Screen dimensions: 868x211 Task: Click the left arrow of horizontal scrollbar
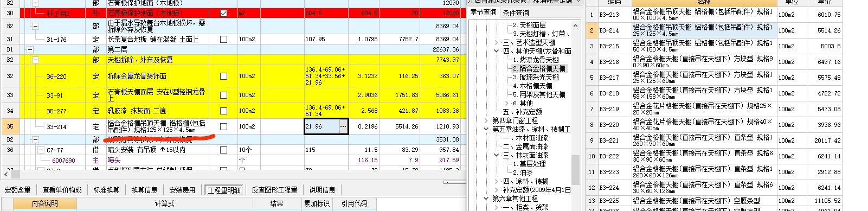(6, 174)
